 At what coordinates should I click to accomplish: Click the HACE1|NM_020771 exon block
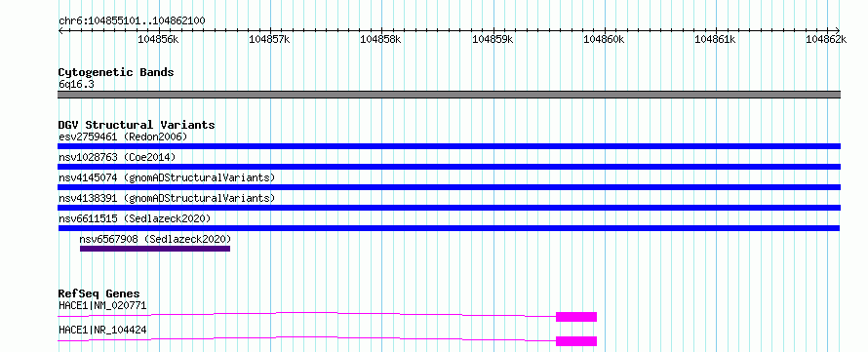(x=576, y=317)
